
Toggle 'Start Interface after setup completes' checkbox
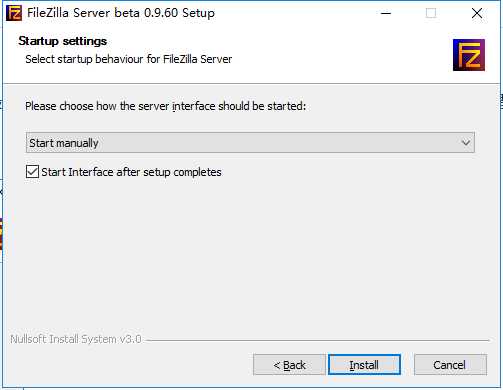click(x=32, y=172)
